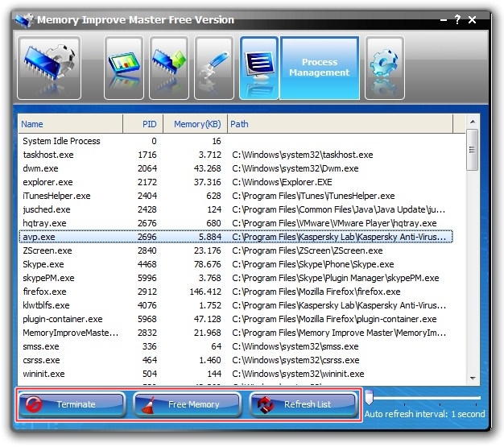
Task: Select the csrss.exe process
Action: [236, 360]
